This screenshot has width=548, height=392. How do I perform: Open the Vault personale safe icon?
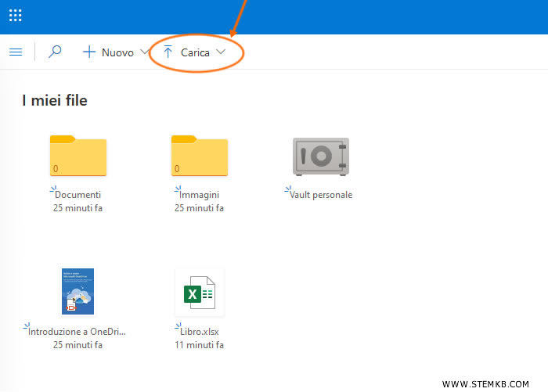[x=321, y=156]
